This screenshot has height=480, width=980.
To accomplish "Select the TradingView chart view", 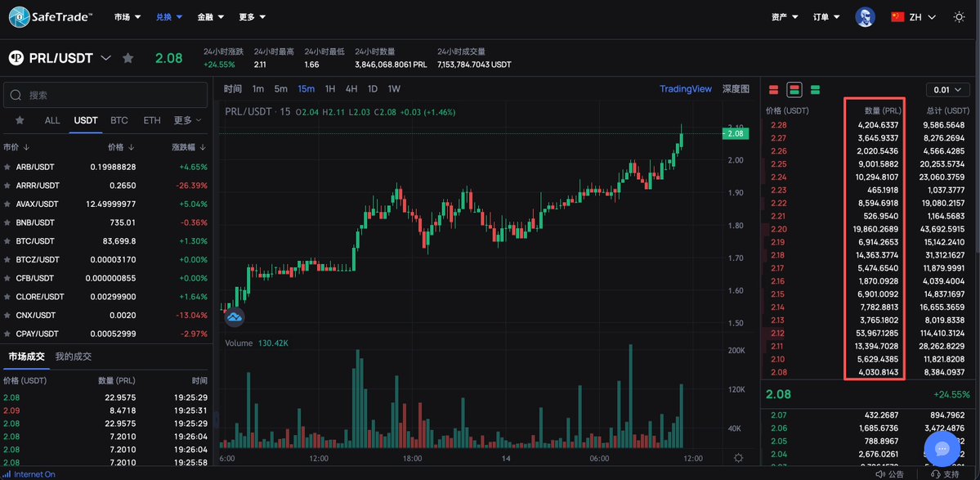I will point(686,89).
